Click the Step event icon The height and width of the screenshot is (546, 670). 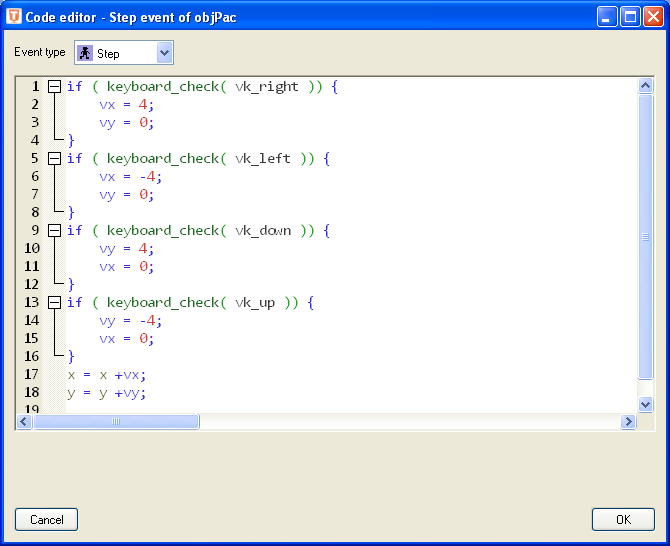point(85,53)
